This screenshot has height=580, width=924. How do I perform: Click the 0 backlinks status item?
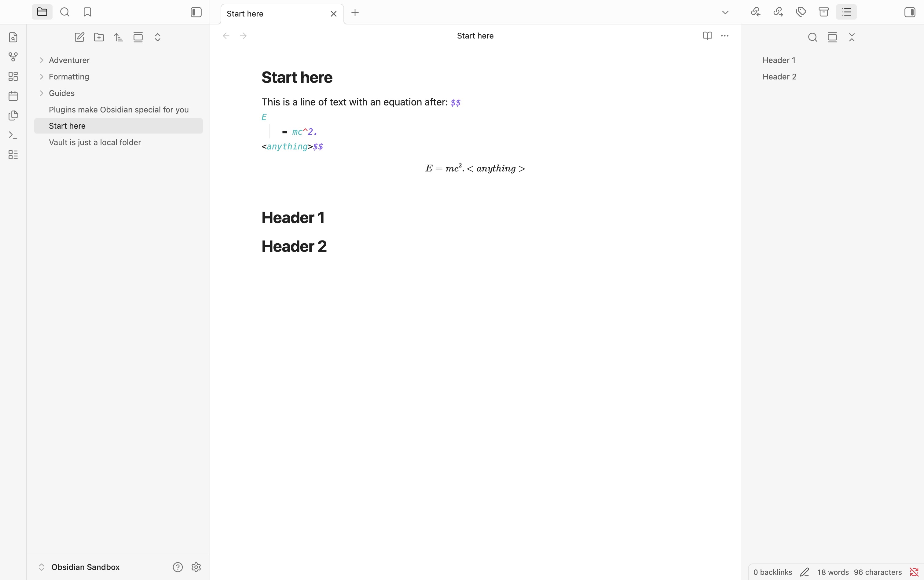point(772,572)
